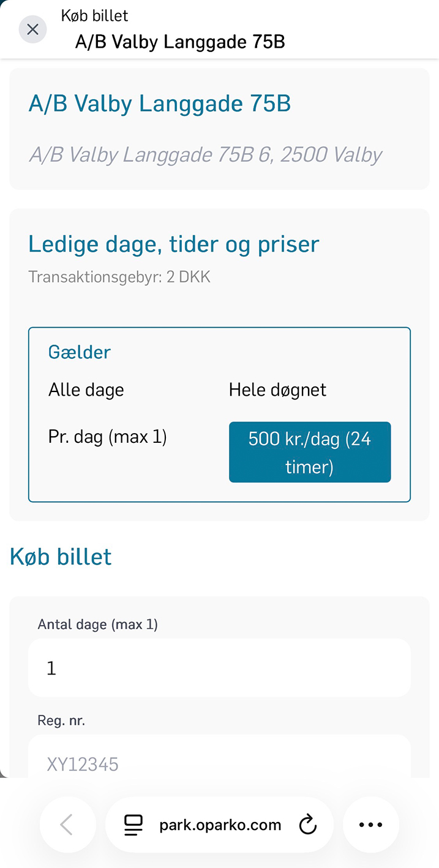Tap the large blue Køb billet section heading

[x=61, y=557]
